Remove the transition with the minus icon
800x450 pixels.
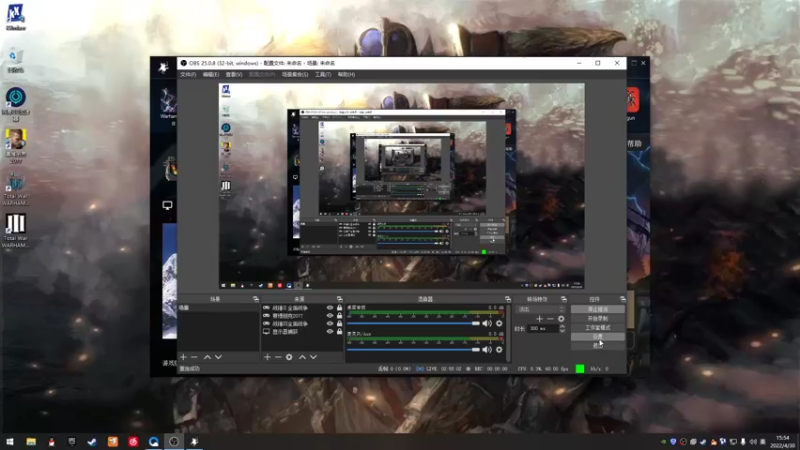pyautogui.click(x=550, y=319)
